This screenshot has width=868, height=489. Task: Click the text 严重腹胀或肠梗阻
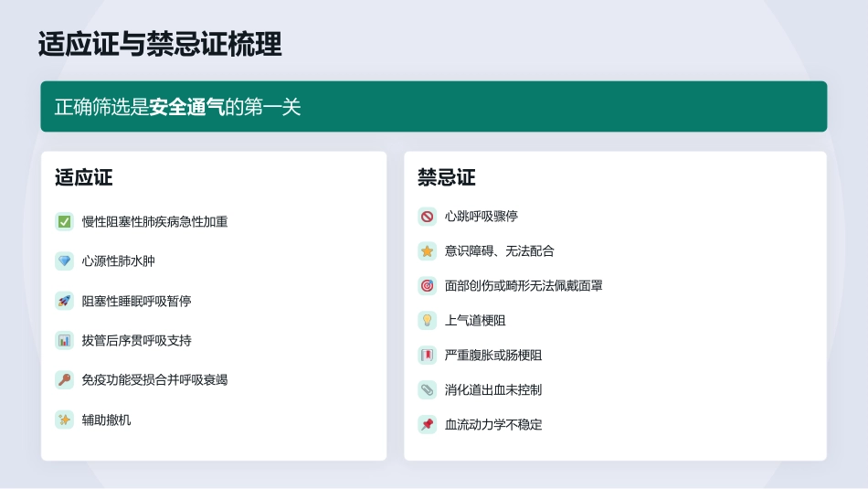(493, 355)
